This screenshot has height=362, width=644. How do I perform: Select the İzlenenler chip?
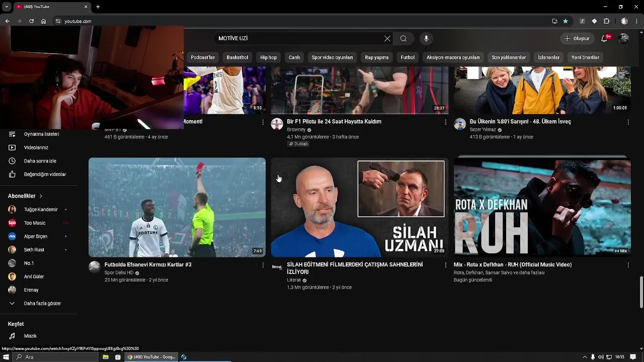548,57
